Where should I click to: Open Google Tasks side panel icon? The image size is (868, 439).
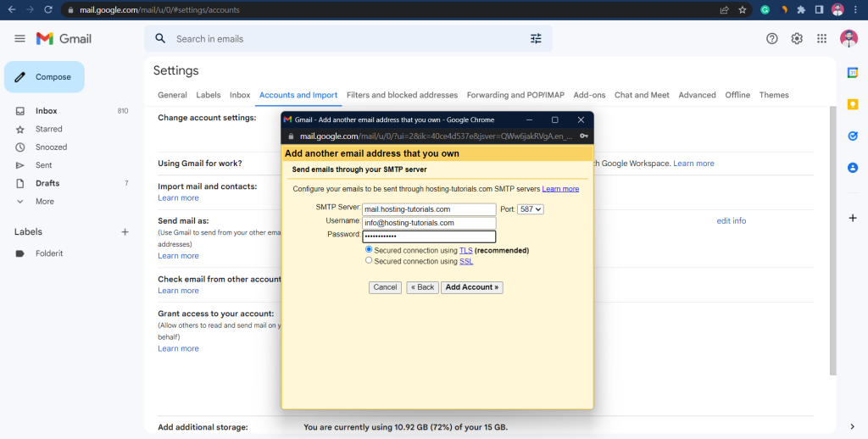[853, 136]
